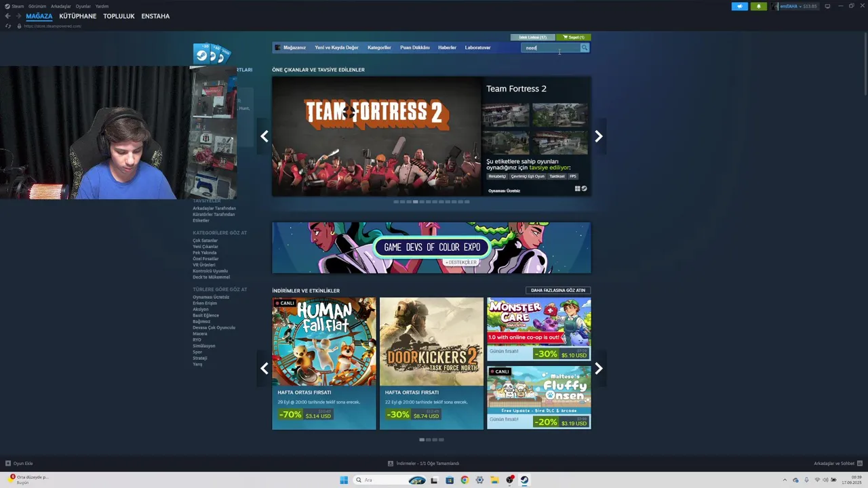868x488 pixels.
Task: Click the Steam gift cards icon
Action: [212, 54]
